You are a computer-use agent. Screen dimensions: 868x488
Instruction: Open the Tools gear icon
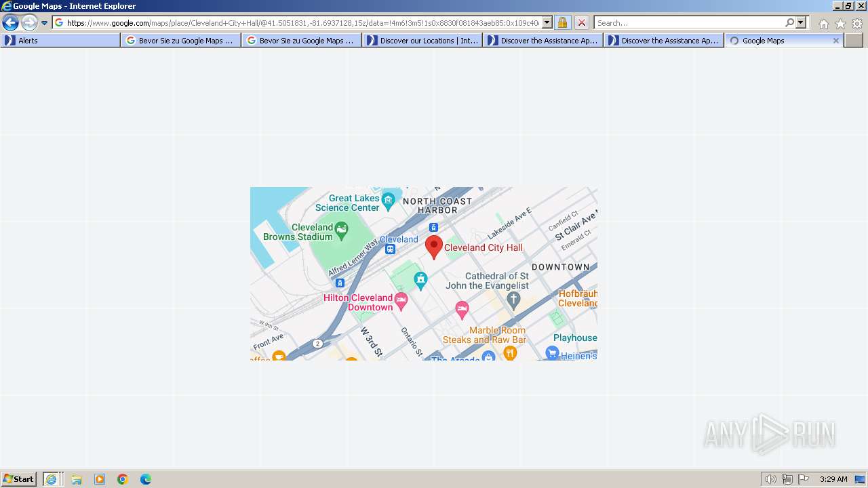point(857,24)
